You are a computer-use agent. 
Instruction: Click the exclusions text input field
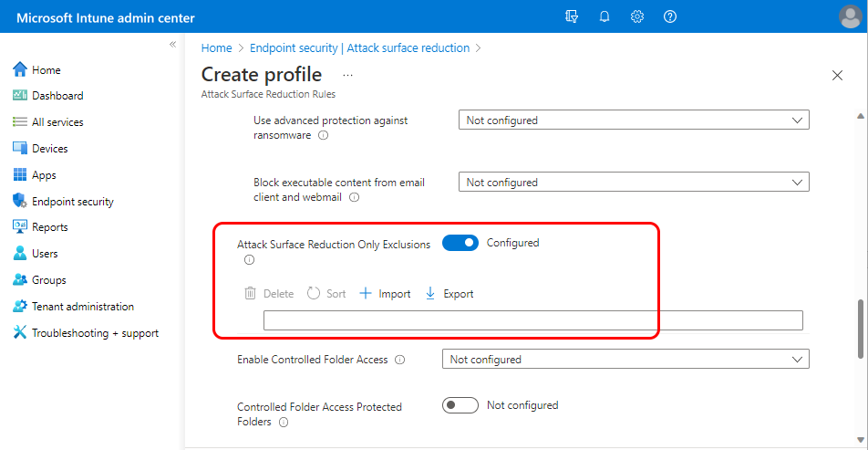pos(533,320)
